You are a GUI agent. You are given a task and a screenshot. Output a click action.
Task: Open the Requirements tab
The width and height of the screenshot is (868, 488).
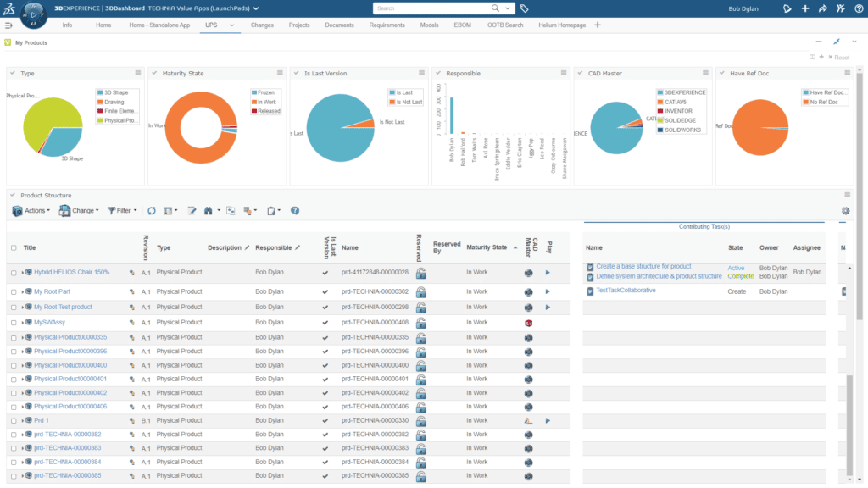coord(387,25)
